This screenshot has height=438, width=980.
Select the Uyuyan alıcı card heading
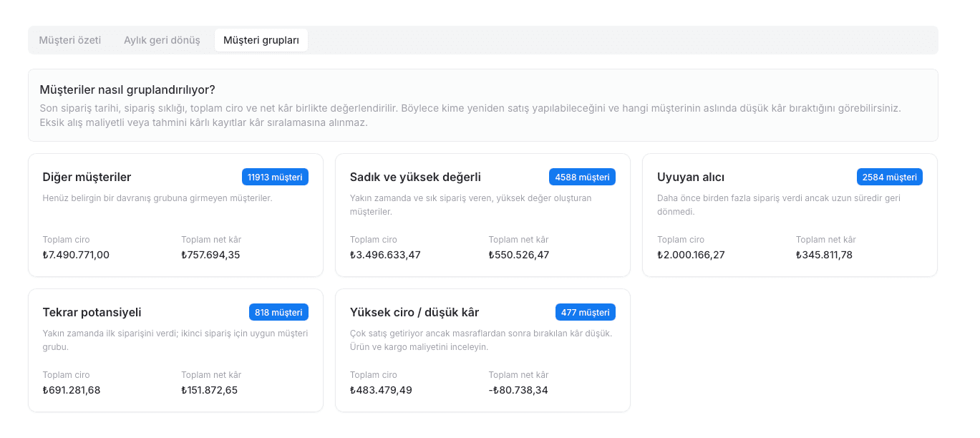[691, 177]
